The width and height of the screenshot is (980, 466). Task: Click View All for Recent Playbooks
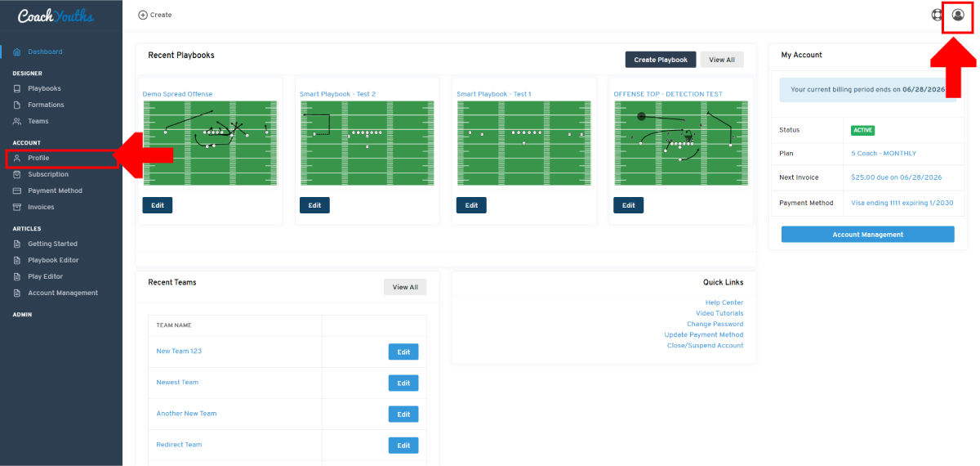click(722, 60)
